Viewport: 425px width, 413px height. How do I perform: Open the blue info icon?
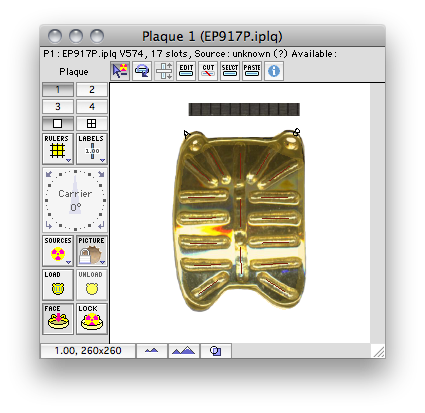point(274,71)
